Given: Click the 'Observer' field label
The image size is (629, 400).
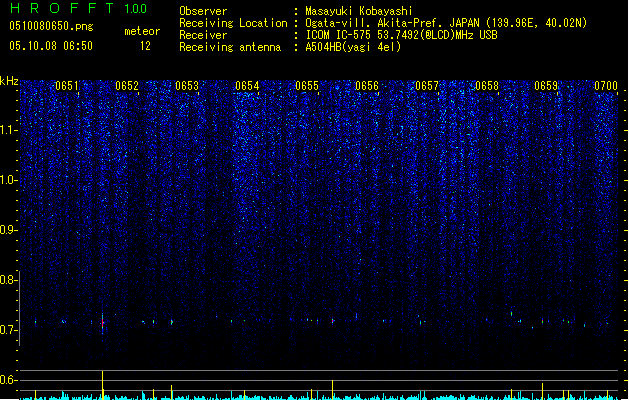Looking at the screenshot, I should pyautogui.click(x=203, y=11).
